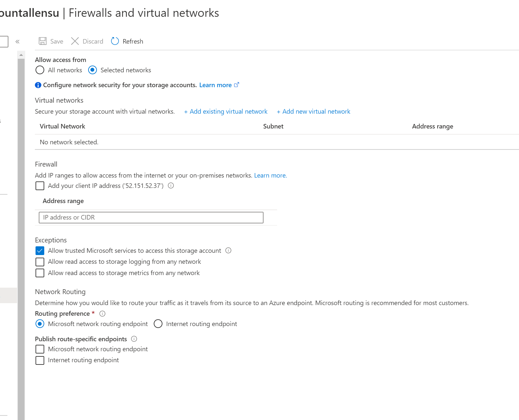Click the Save icon
Screen dimensions: 519x420
click(x=42, y=41)
